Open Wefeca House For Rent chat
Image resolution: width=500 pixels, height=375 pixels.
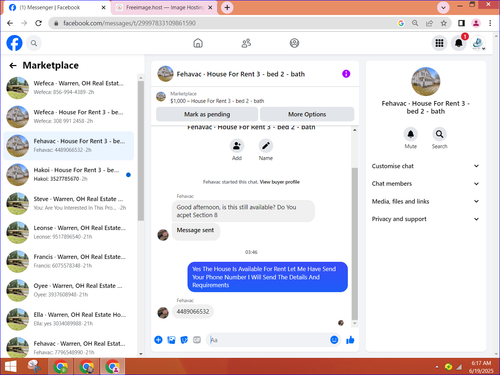pyautogui.click(x=69, y=117)
